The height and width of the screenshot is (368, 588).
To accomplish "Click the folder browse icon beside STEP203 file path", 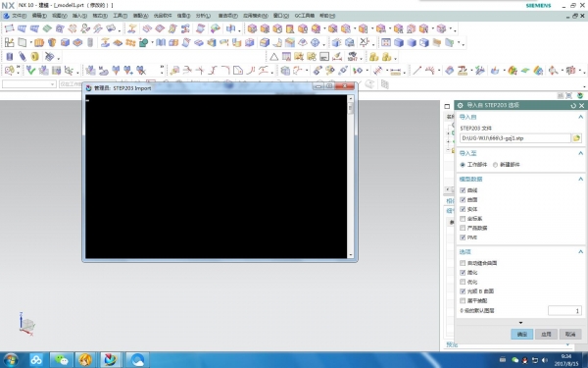I will (x=576, y=138).
